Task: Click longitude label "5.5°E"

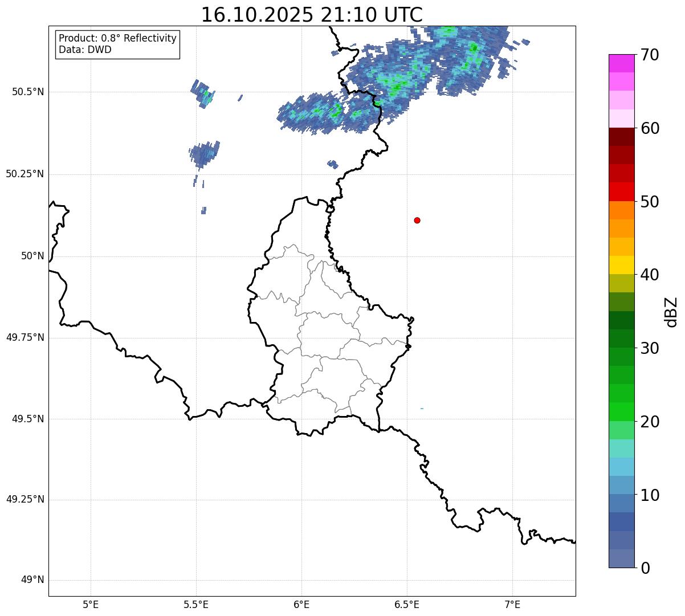Action: point(196,604)
